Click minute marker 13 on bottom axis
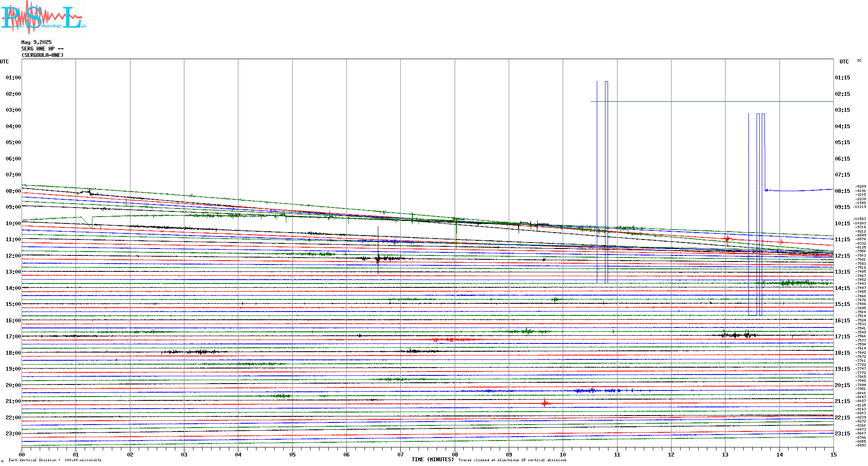Image resolution: width=868 pixels, height=466 pixels. pyautogui.click(x=725, y=454)
